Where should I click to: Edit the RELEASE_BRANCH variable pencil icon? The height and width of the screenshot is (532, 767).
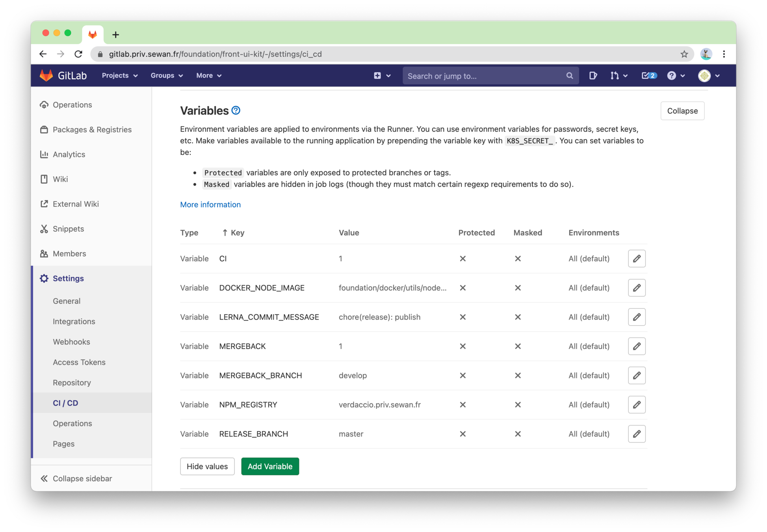pos(637,434)
